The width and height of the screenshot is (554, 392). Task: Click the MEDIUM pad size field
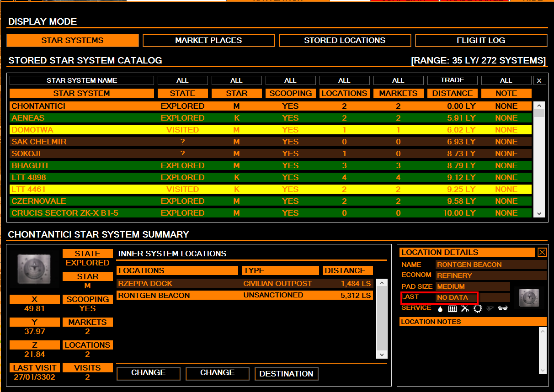coord(473,286)
